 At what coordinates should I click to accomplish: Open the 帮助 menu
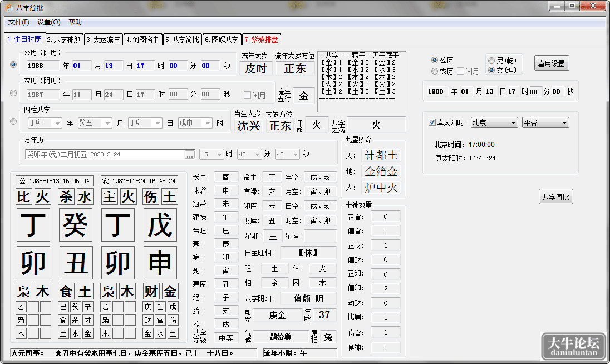pyautogui.click(x=75, y=22)
